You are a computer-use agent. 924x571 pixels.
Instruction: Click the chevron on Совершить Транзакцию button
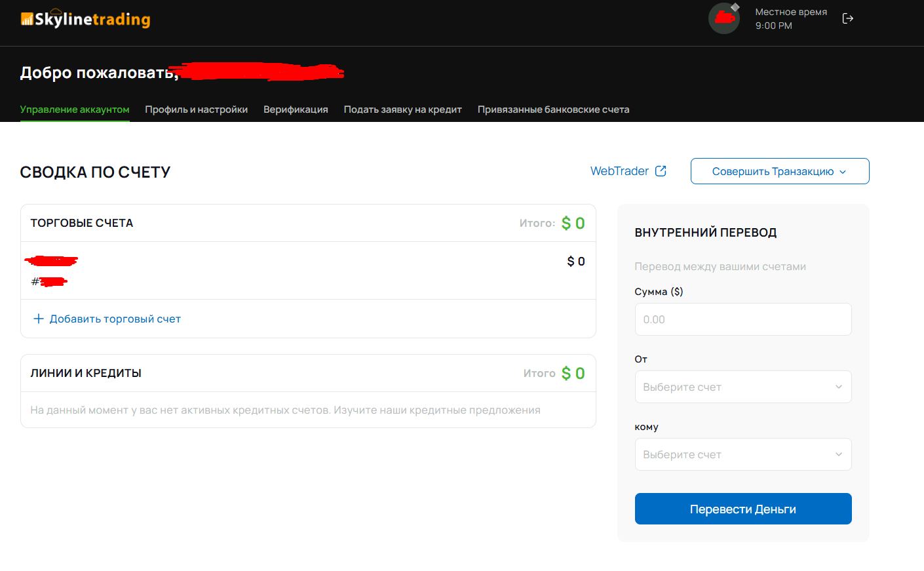click(843, 172)
